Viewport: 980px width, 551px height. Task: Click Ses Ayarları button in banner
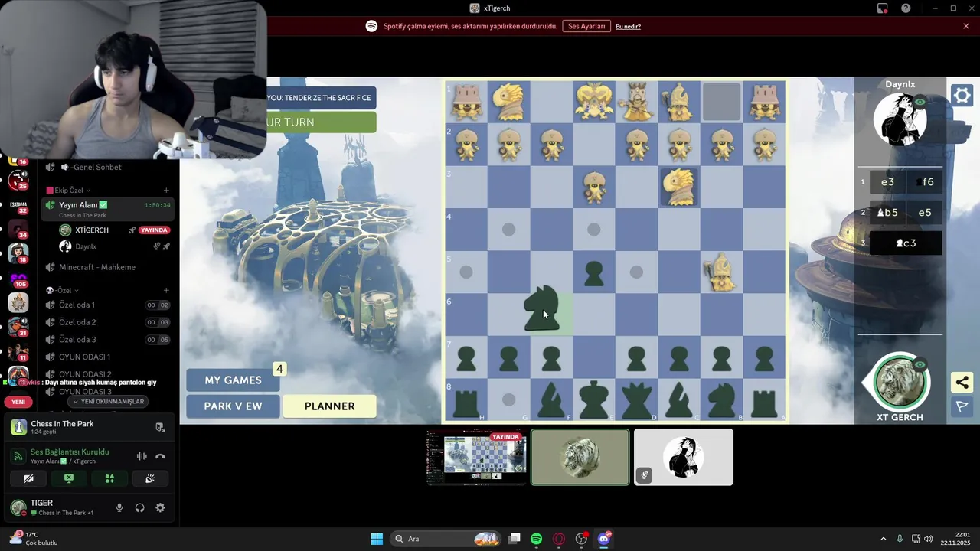point(586,26)
